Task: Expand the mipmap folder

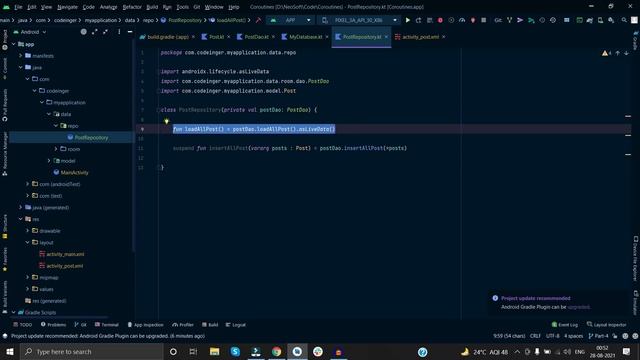Action: pos(28,278)
